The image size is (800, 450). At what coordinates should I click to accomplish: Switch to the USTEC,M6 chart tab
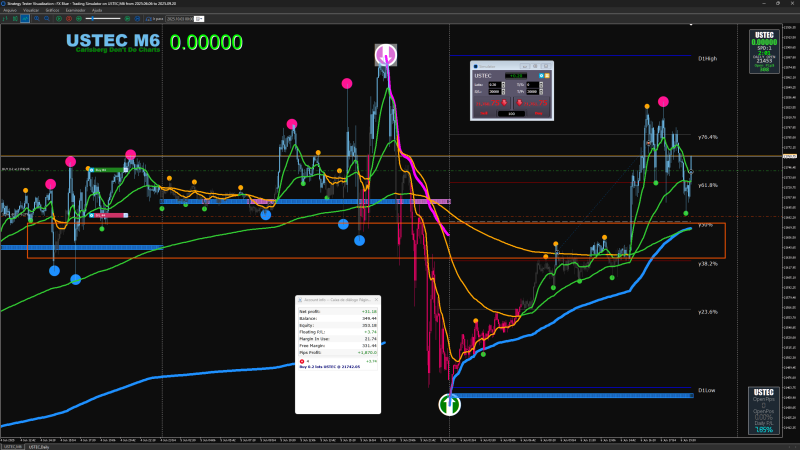(13, 447)
